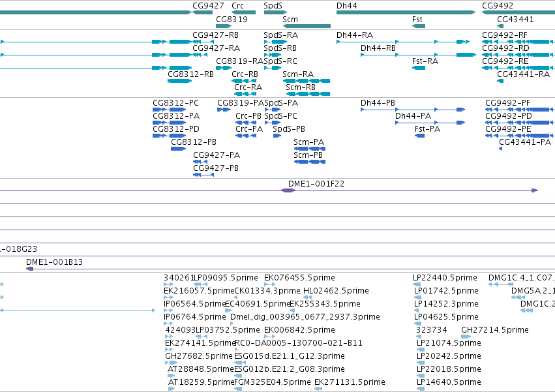Click BAC clone DME1-001B13
Image resolution: width=555 pixels, height=392 pixels.
tap(291, 269)
